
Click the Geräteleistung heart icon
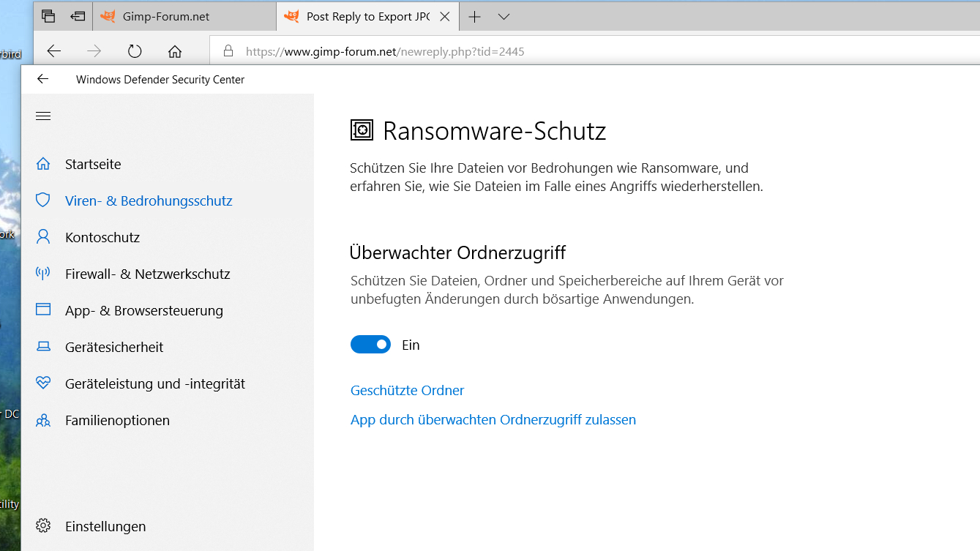pyautogui.click(x=43, y=383)
